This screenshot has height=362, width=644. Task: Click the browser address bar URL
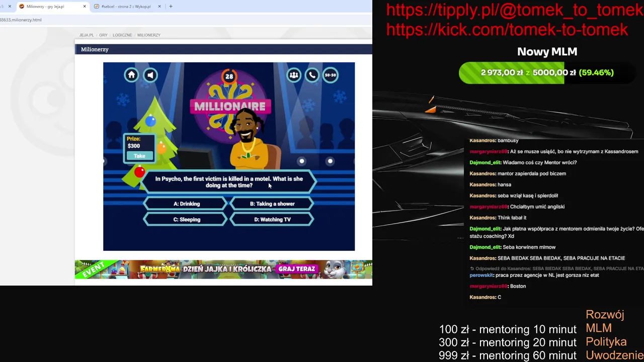[x=21, y=20]
